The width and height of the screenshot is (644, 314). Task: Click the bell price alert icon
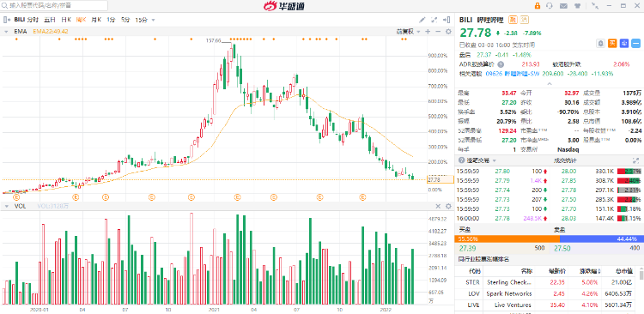[600, 43]
